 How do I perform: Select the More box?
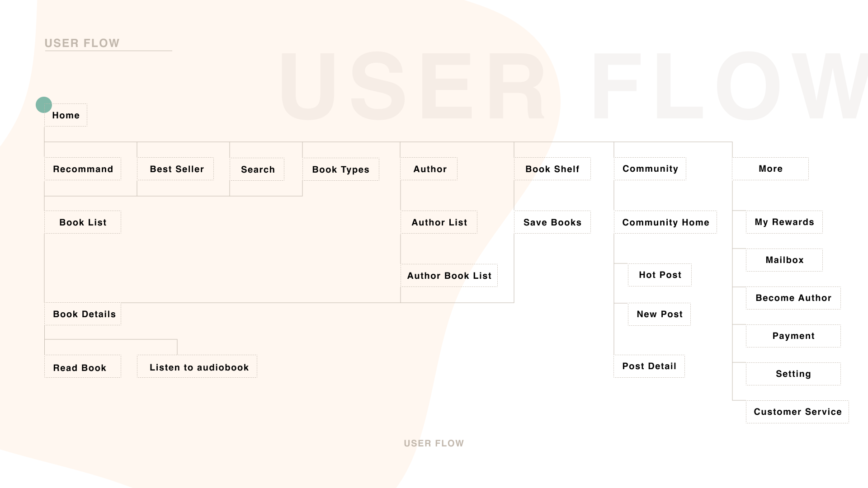point(770,169)
